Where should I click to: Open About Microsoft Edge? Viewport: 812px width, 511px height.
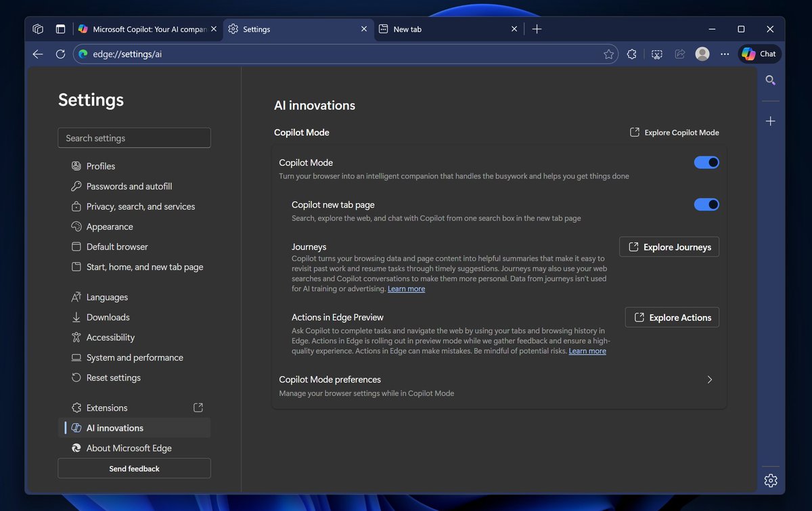(x=134, y=448)
